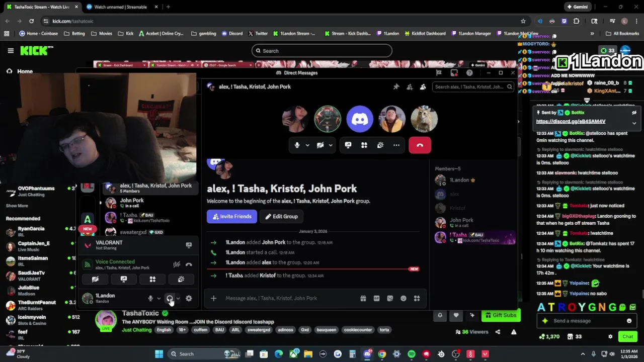Screen dimensions: 644x362
Task: Turn on camera in Discord call controls
Action: point(320,145)
